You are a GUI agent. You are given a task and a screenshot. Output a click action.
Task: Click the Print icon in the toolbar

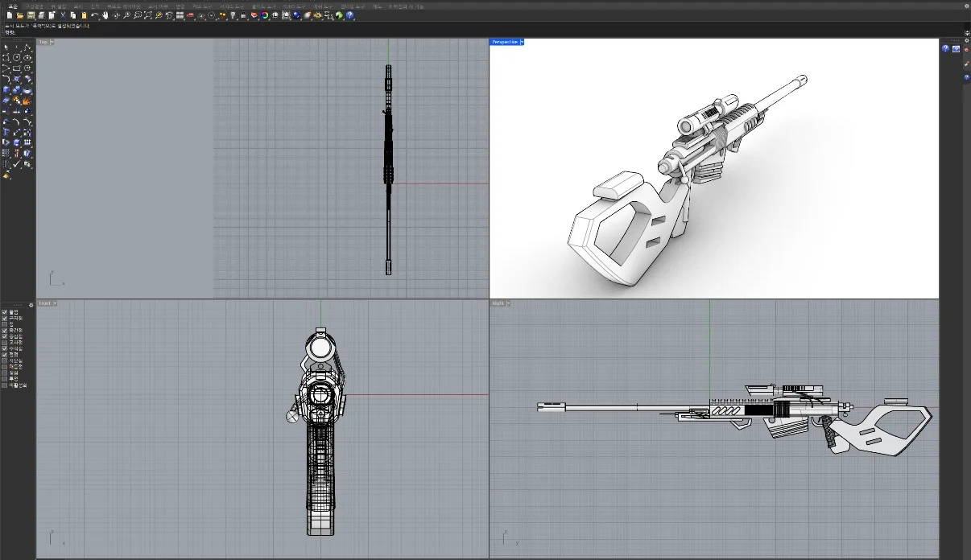point(40,15)
